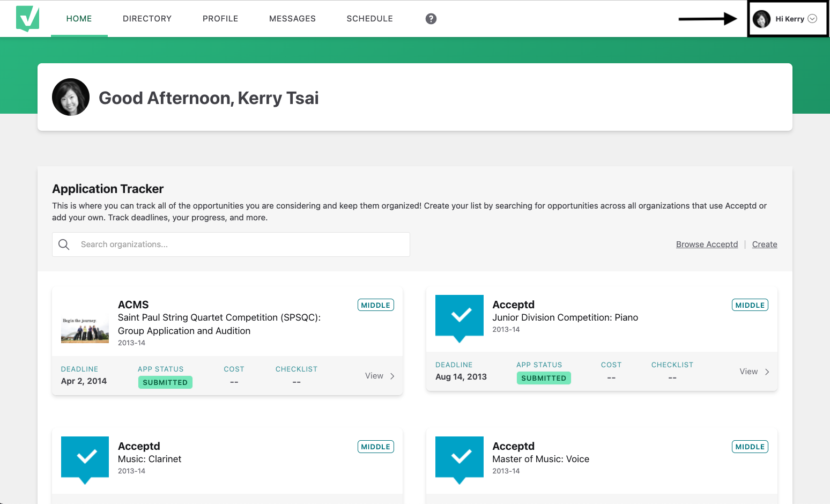Click the SUBMITTED status on ACMS card

click(x=165, y=382)
